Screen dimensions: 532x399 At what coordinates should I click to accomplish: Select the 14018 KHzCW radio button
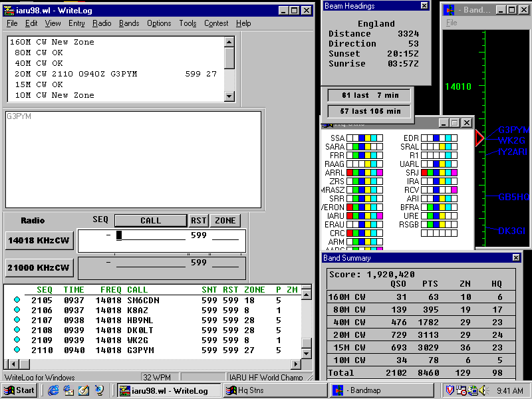tap(39, 241)
